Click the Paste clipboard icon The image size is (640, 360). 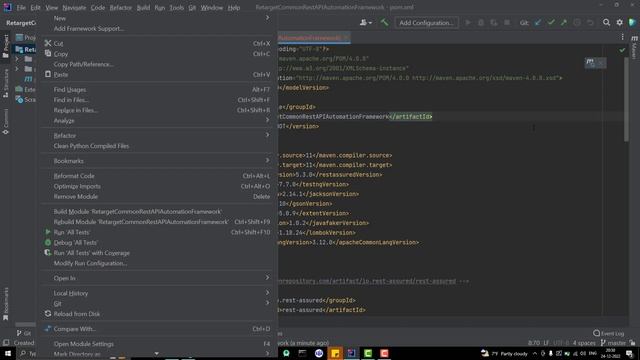coord(48,74)
